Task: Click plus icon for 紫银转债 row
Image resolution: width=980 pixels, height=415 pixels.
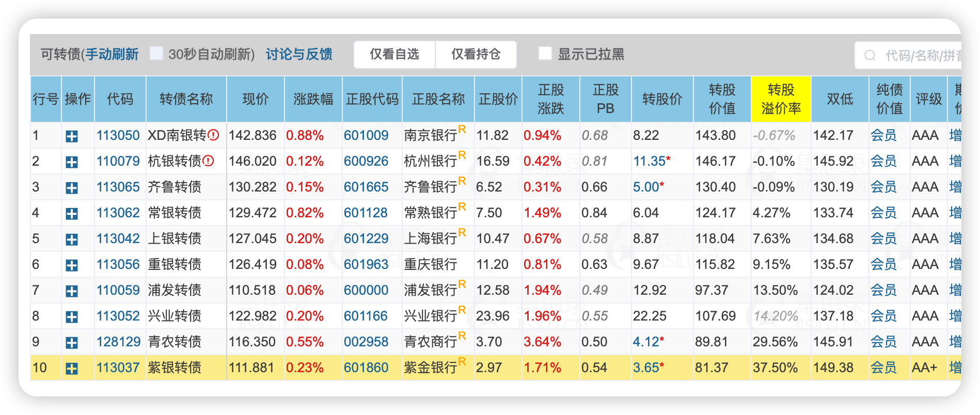Action: (72, 369)
